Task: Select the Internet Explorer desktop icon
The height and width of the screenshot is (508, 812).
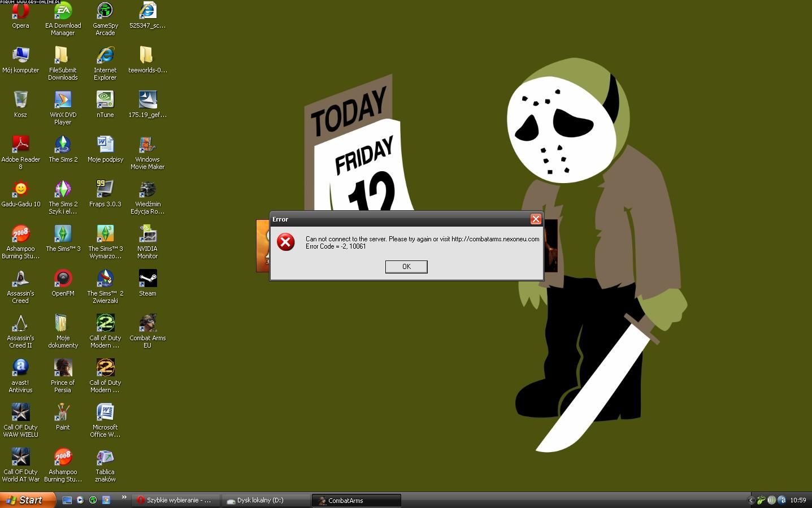Action: [x=105, y=63]
